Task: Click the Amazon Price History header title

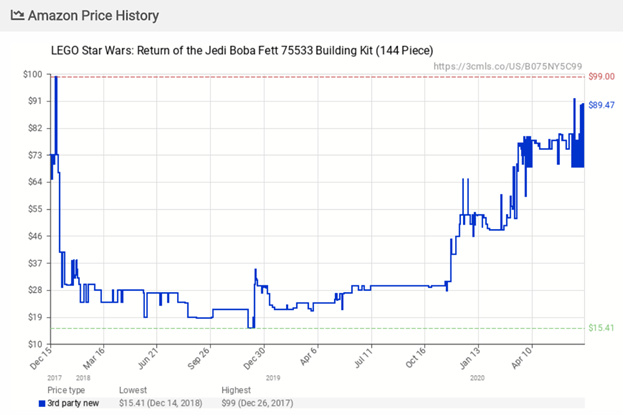Action: pyautogui.click(x=91, y=17)
